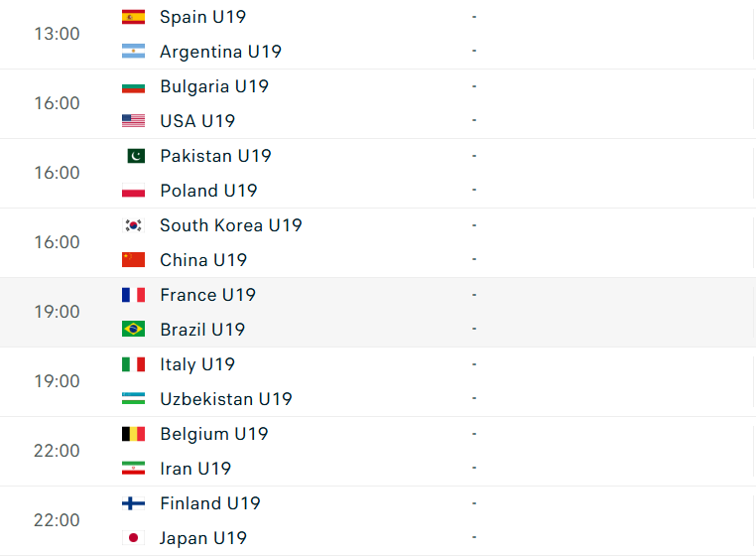
Task: Click the USA flag icon
Action: click(133, 121)
